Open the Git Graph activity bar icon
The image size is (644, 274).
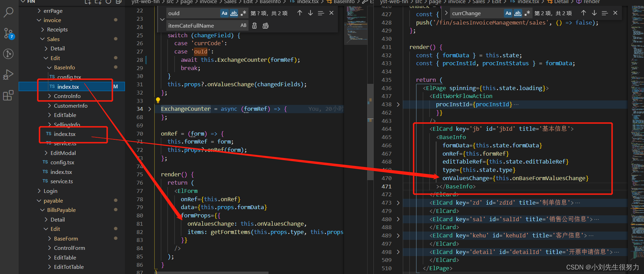(x=8, y=54)
